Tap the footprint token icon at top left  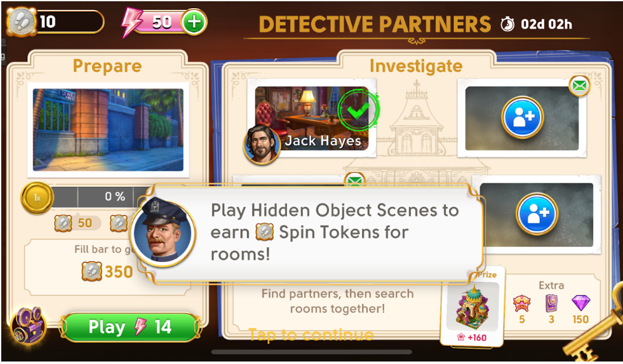21,22
